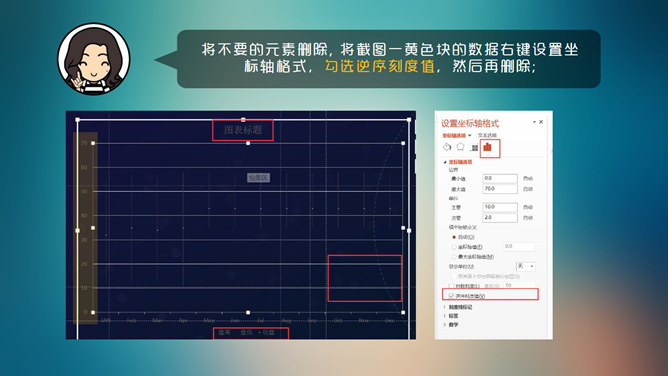668x376 pixels.
Task: Open the Effects pentagon icon tab
Action: click(461, 147)
